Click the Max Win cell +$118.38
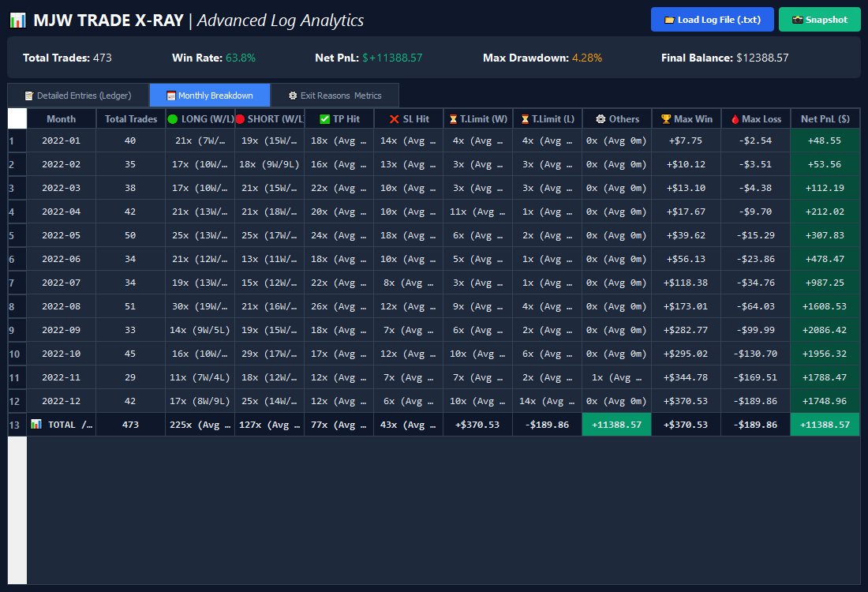The height and width of the screenshot is (592, 868). click(x=686, y=283)
